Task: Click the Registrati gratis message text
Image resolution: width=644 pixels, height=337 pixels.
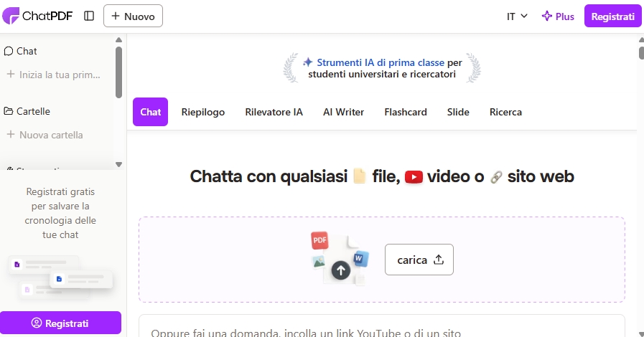Action: (60, 213)
